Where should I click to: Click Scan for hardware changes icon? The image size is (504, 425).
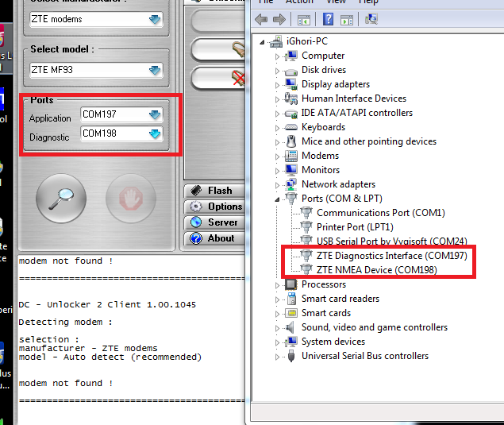coord(371,19)
